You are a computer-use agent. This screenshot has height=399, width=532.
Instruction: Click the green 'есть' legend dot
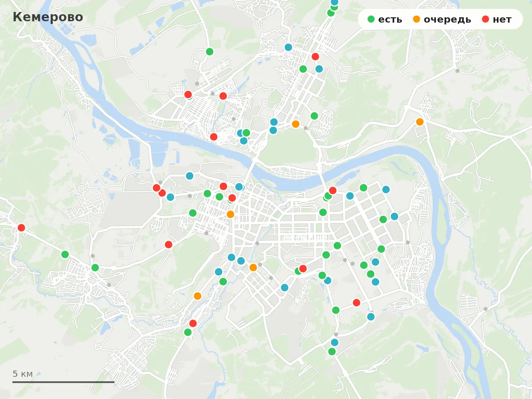click(x=371, y=19)
